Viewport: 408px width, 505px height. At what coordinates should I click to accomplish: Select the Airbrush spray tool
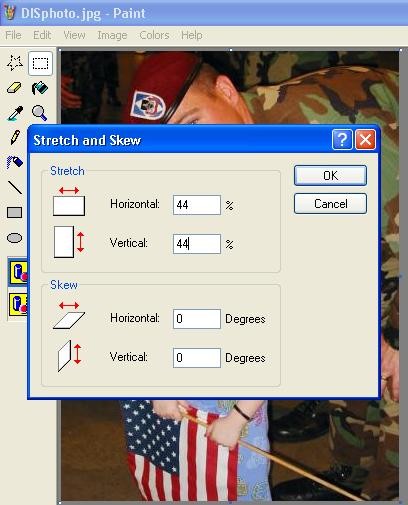click(x=15, y=162)
